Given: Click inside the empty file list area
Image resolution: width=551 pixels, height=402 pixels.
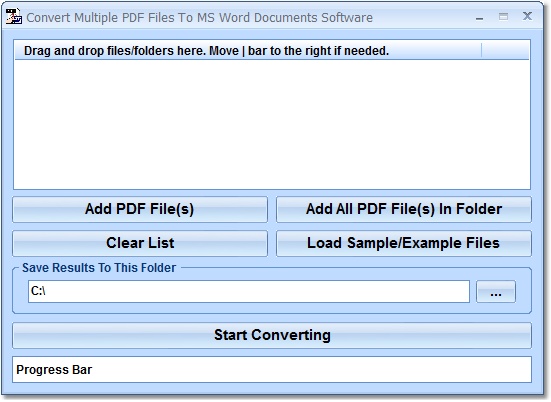Looking at the screenshot, I should pyautogui.click(x=272, y=124).
